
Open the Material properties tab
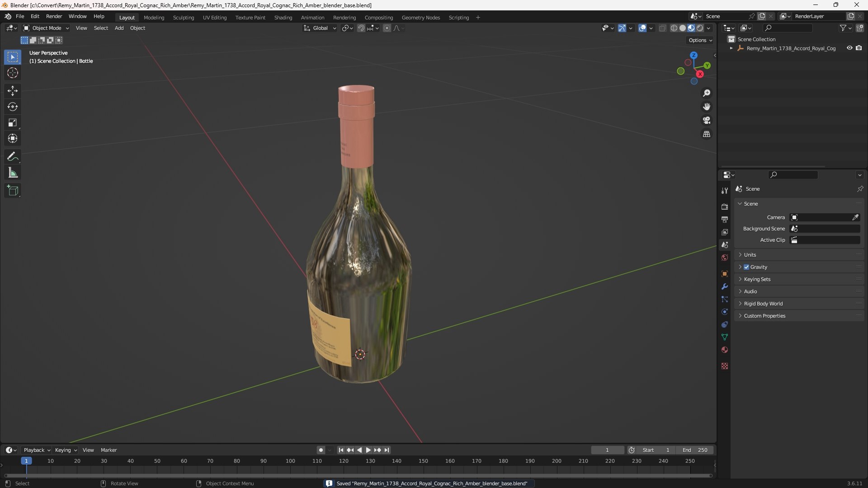725,350
